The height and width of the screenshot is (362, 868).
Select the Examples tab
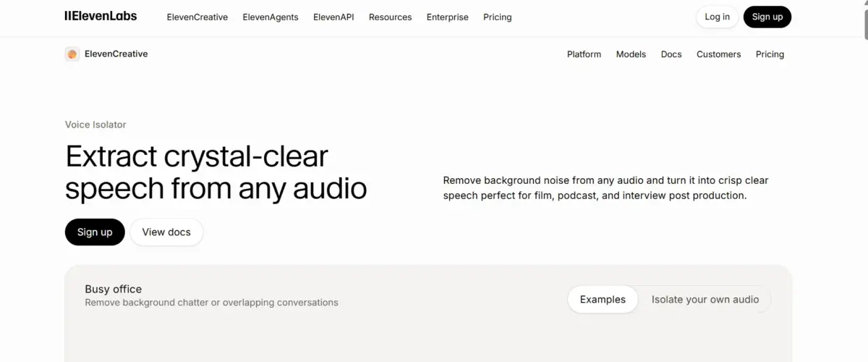pos(603,300)
